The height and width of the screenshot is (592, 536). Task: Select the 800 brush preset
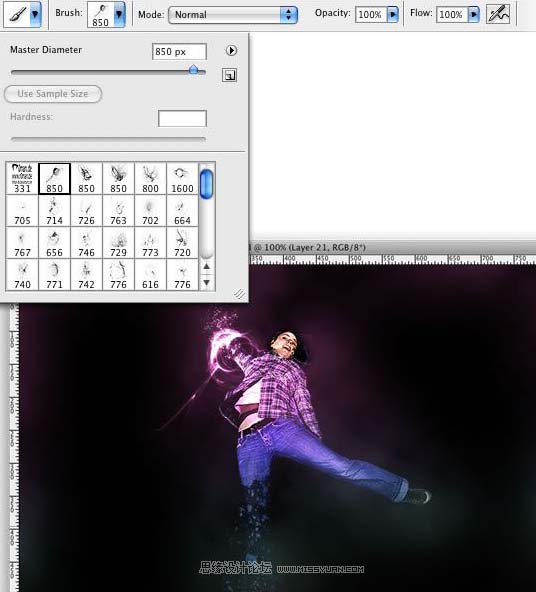tap(150, 179)
